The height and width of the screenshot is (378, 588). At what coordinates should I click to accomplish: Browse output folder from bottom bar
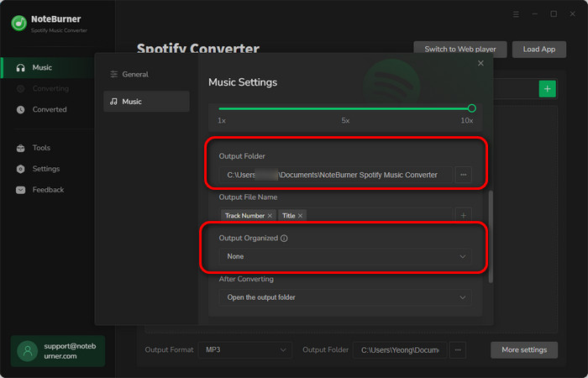pos(458,350)
